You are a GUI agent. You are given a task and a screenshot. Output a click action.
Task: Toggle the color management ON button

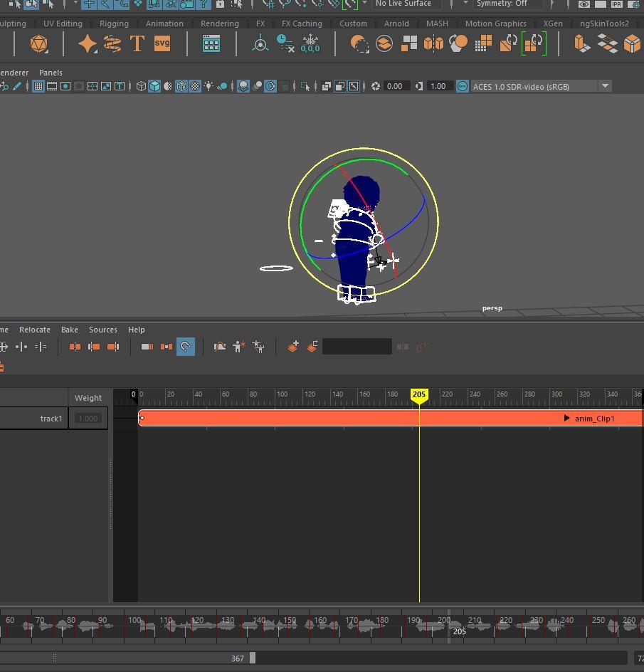pyautogui.click(x=463, y=86)
